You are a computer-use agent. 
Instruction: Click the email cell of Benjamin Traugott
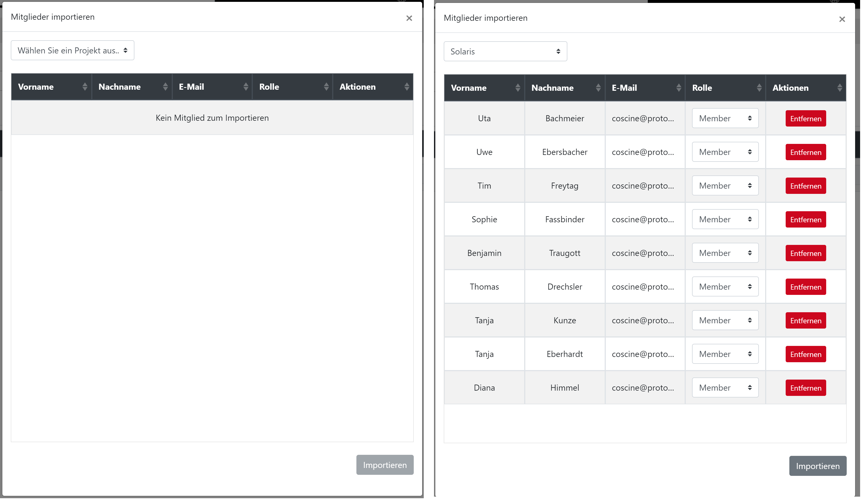643,253
